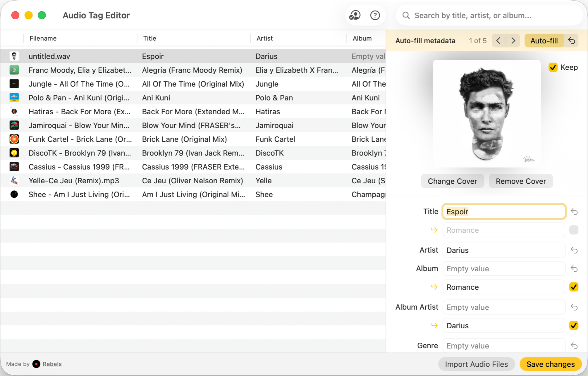Click the Remove Cover button
This screenshot has width=588, height=376.
point(520,181)
